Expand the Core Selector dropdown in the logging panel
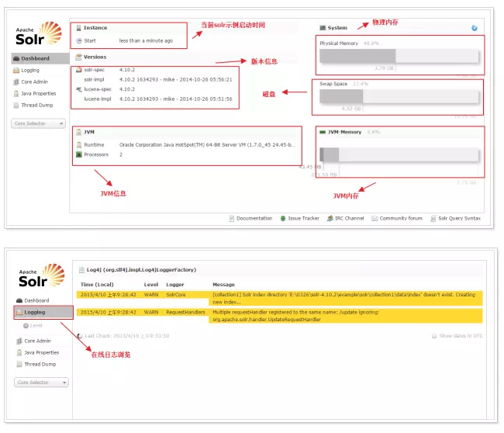The height and width of the screenshot is (433, 504). point(41,382)
